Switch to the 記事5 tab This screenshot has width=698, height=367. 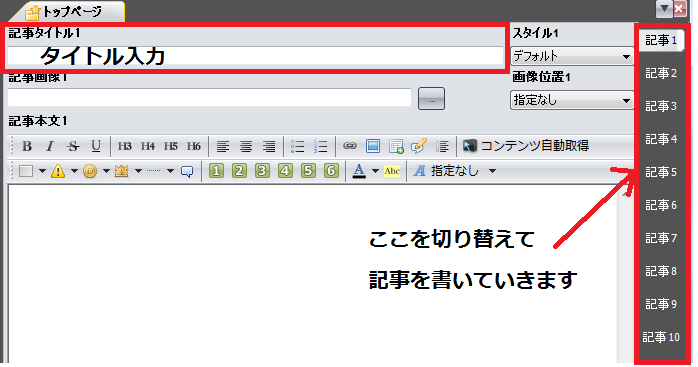(661, 172)
